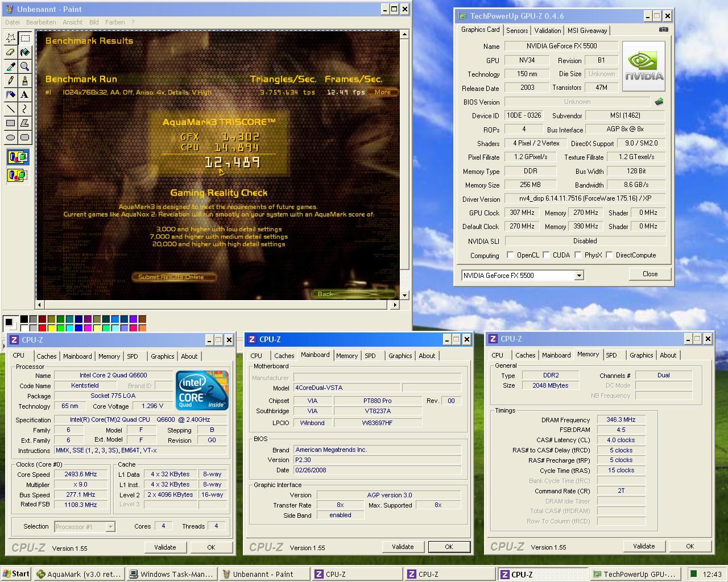Choose the Brush tool in Paint
This screenshot has height=582, width=728.
(x=25, y=81)
